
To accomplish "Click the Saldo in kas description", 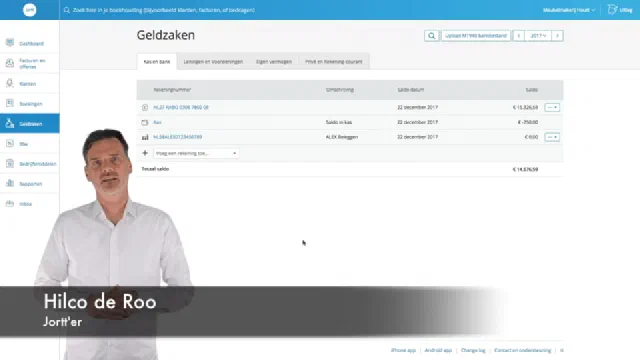I will click(x=339, y=122).
